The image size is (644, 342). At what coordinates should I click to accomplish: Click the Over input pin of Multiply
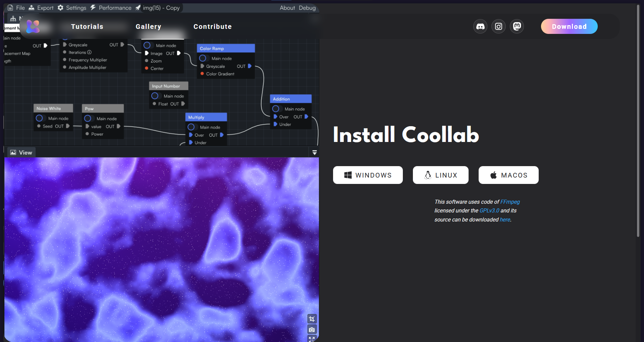pyautogui.click(x=191, y=135)
